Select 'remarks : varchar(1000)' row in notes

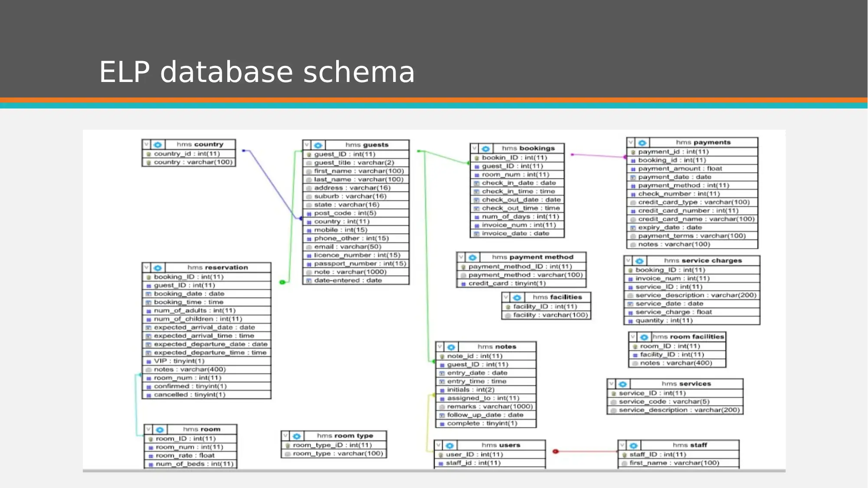click(486, 407)
